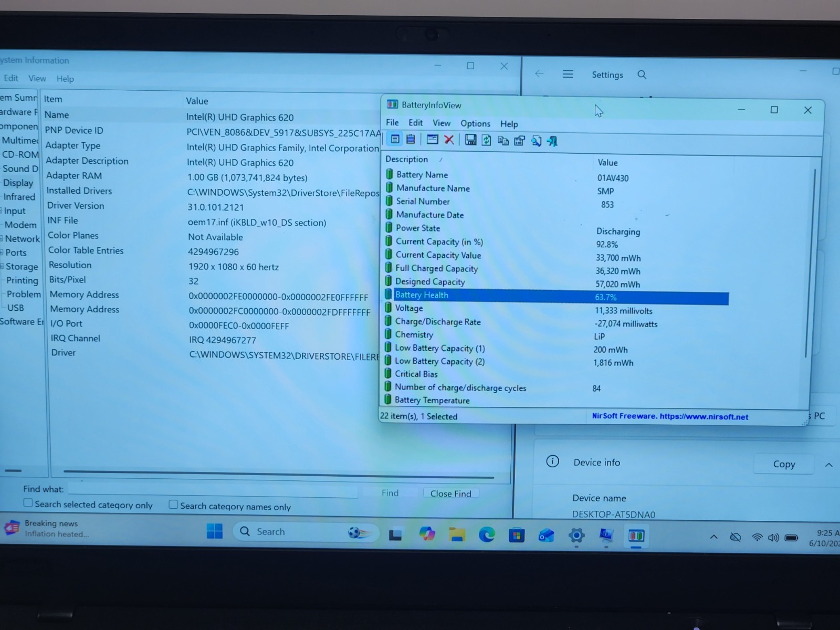This screenshot has width=840, height=630.
Task: Click the Exit door toolbar icon
Action: 552,141
